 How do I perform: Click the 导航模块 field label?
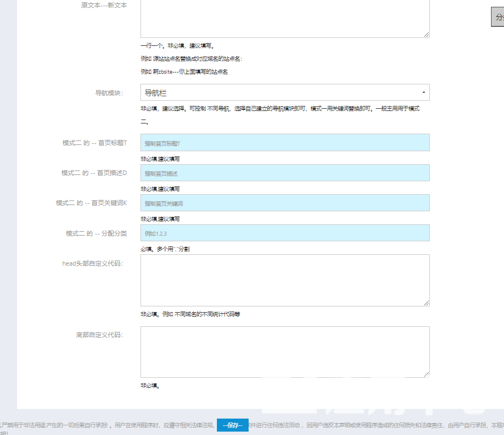(x=109, y=93)
